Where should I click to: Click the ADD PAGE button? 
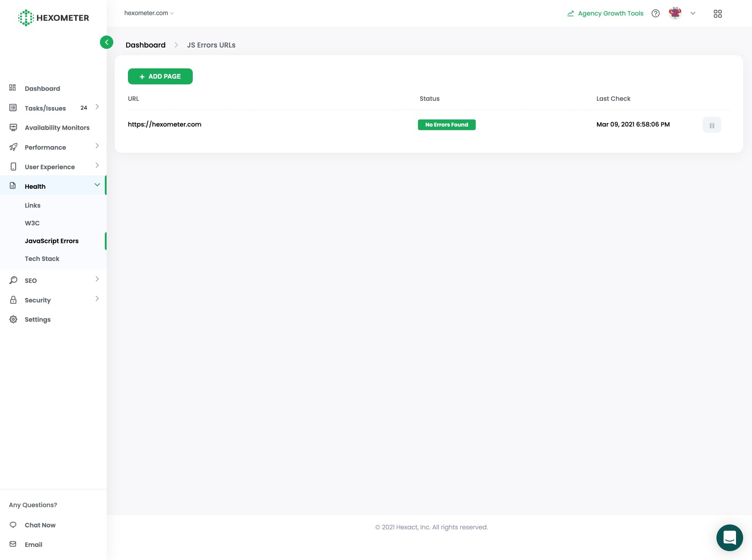160,76
